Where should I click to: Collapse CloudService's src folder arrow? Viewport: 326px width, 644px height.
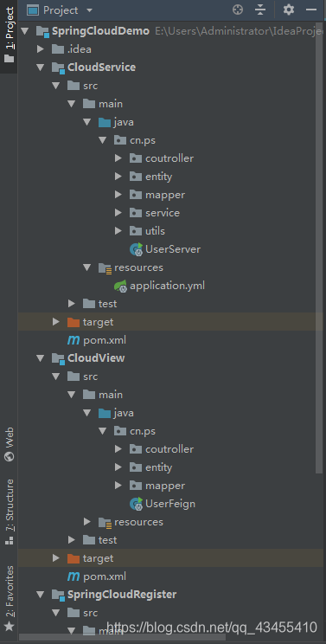coord(55,86)
